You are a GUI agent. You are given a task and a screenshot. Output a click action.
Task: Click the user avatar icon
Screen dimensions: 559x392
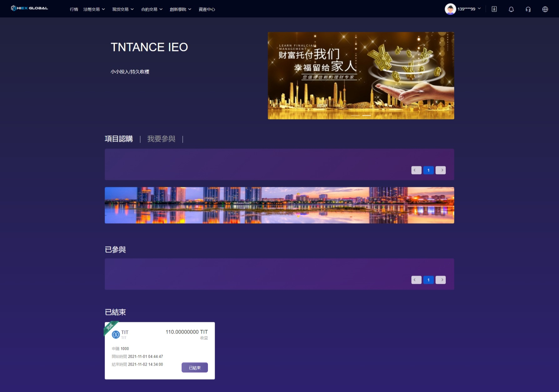tap(450, 9)
